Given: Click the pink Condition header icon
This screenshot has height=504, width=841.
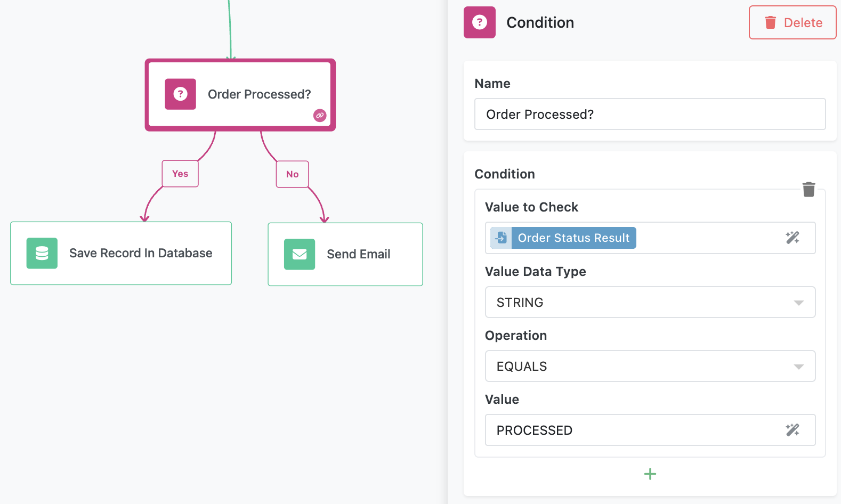Looking at the screenshot, I should pos(479,22).
